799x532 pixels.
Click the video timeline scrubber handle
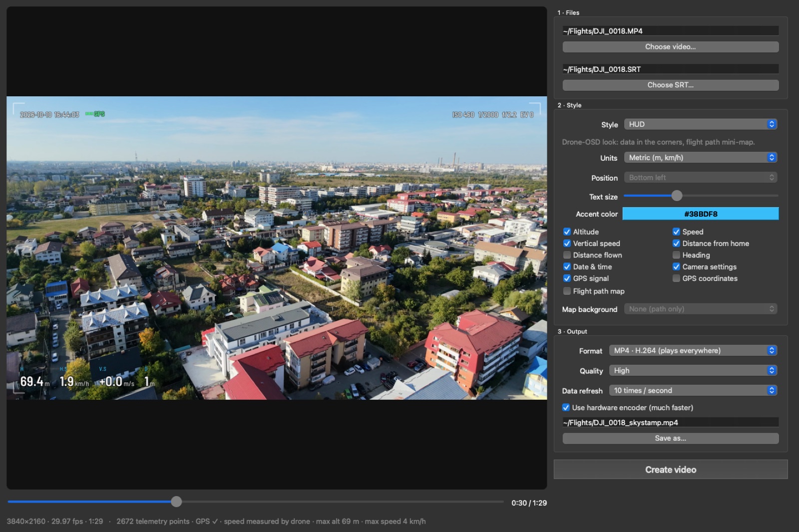tap(176, 502)
